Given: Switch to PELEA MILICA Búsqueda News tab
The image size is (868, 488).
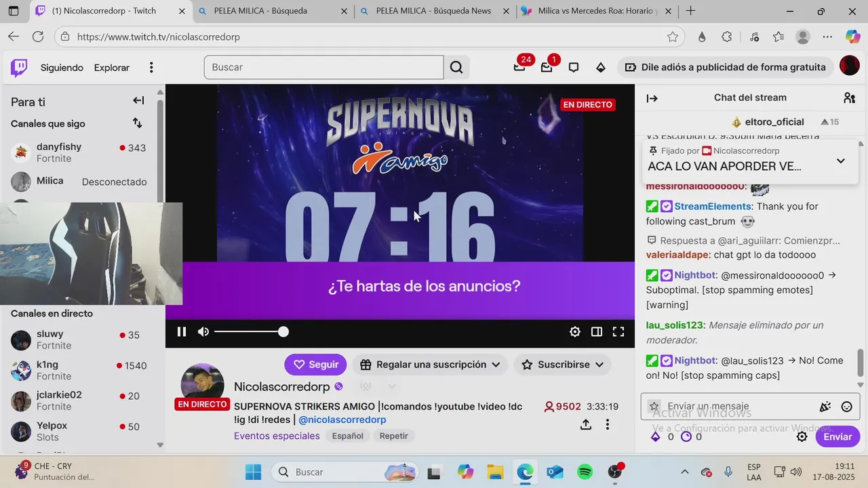Looking at the screenshot, I should 434,11.
